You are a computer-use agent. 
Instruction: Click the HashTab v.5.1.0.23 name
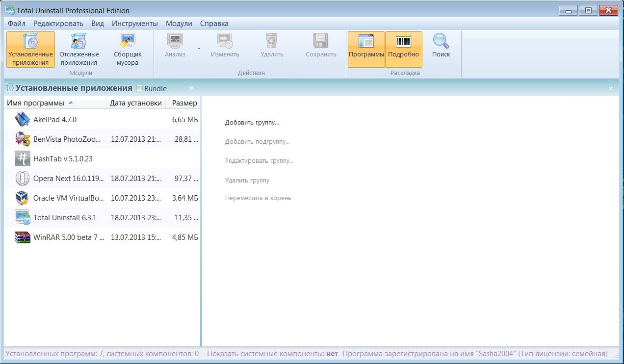pyautogui.click(x=63, y=158)
